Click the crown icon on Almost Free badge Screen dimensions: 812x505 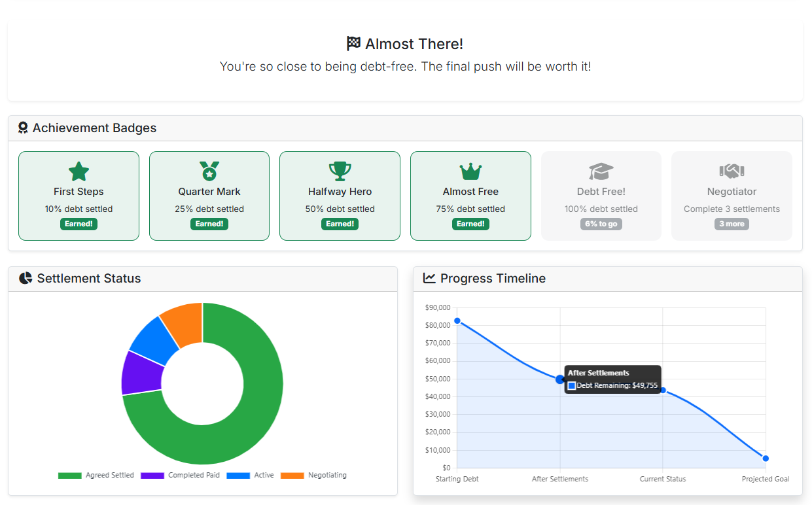click(x=470, y=172)
